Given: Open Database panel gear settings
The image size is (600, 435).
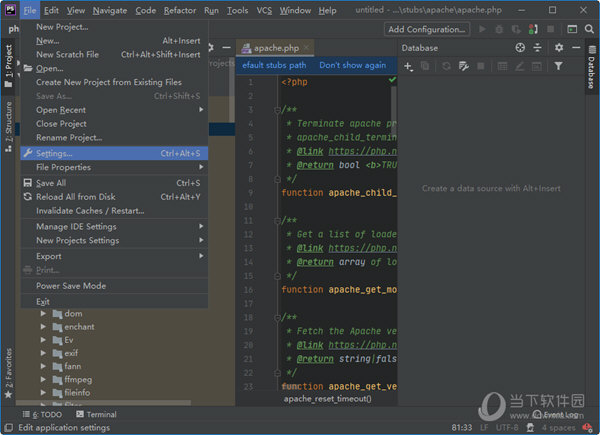Looking at the screenshot, I should (559, 47).
